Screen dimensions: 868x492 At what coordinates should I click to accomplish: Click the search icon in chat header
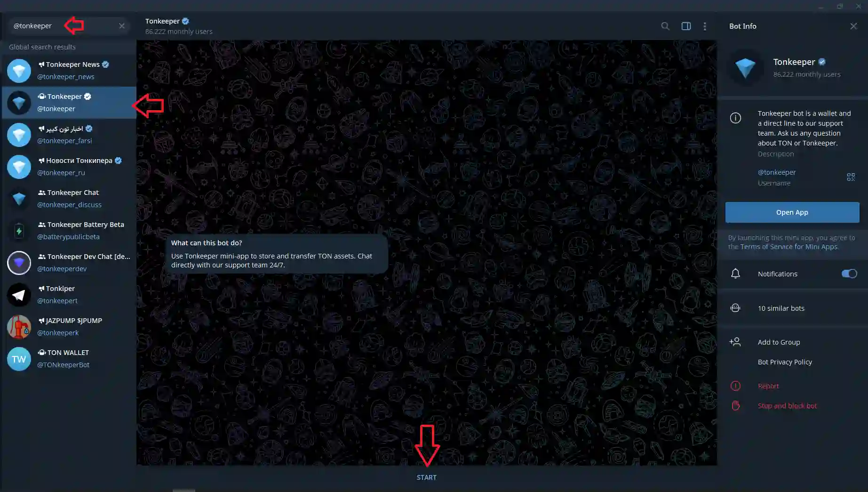[x=665, y=26]
